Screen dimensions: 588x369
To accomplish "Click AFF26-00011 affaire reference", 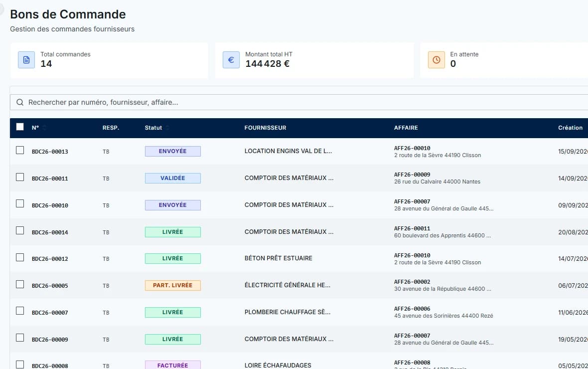I will coord(412,228).
